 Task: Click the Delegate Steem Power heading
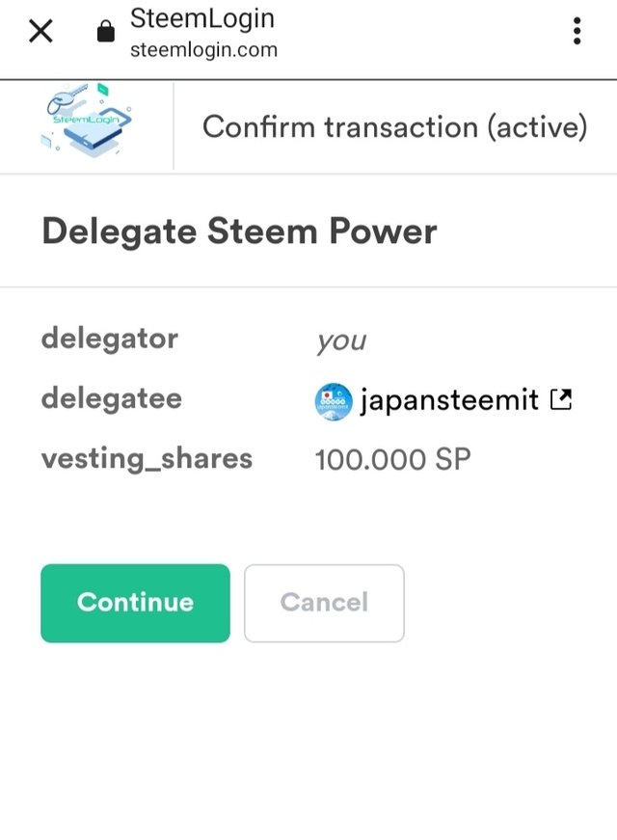pos(239,231)
